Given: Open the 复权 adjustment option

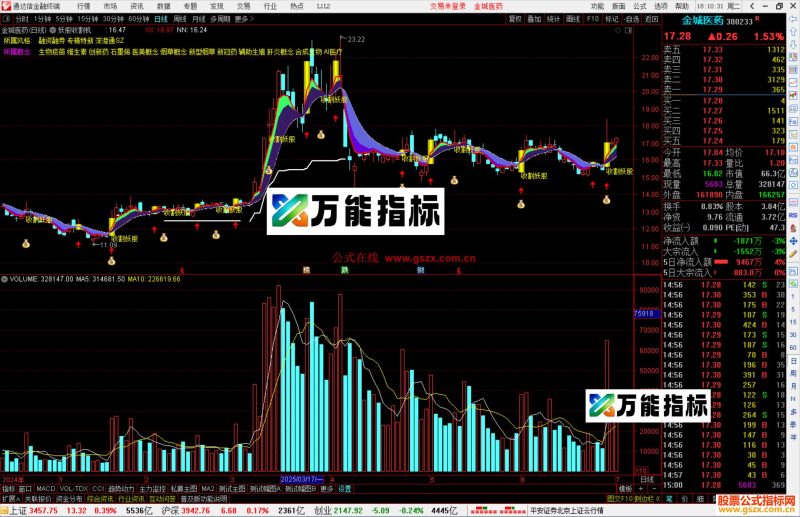Looking at the screenshot, I should pyautogui.click(x=515, y=19).
